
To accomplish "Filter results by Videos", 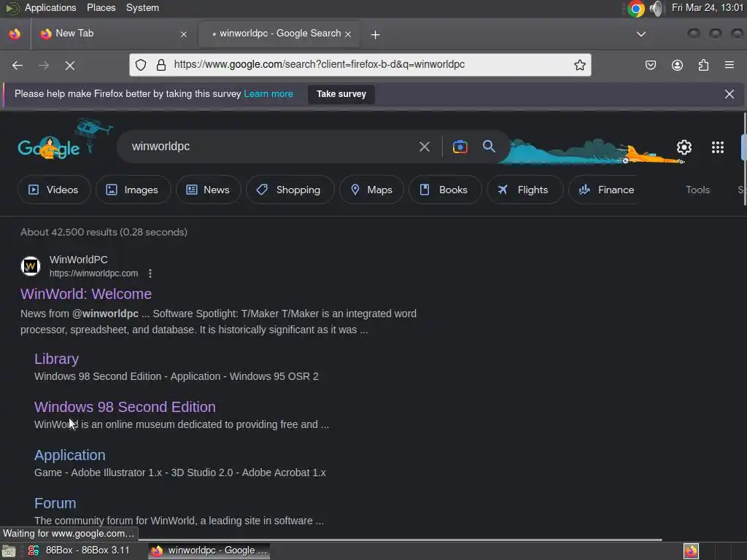I will [54, 190].
